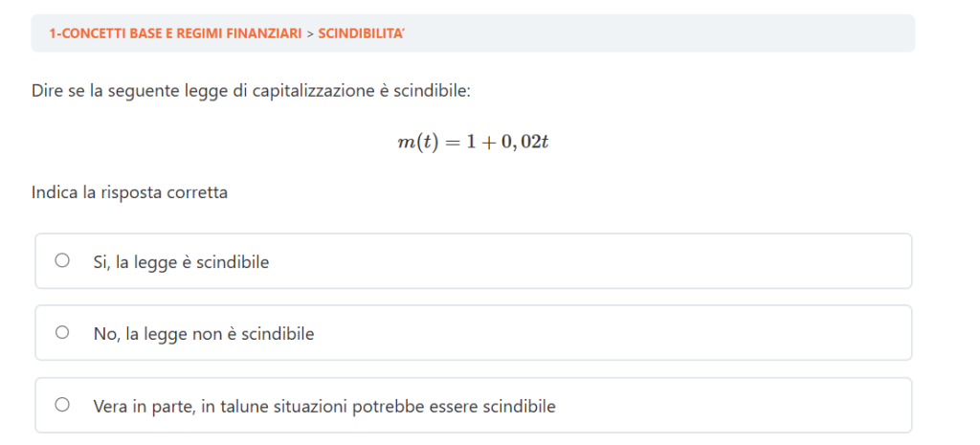Click the answer text starting "Vera in parte"
The height and width of the screenshot is (445, 980).
[324, 406]
